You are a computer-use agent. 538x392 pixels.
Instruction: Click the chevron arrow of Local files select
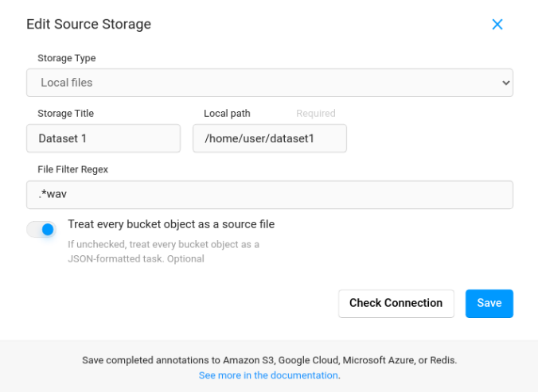[x=505, y=83]
